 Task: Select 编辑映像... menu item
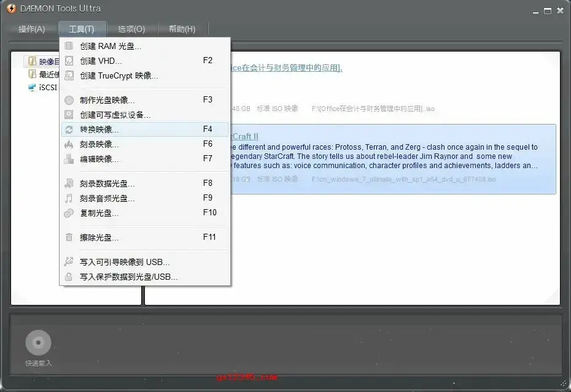(x=145, y=159)
